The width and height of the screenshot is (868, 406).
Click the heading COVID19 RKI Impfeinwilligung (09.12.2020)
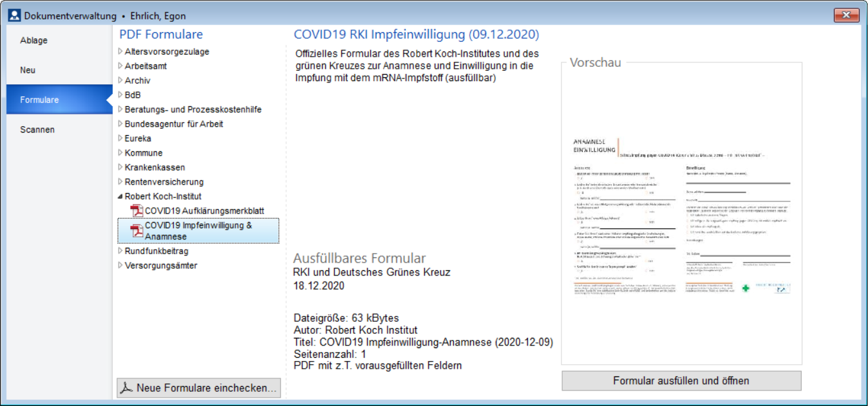[417, 34]
